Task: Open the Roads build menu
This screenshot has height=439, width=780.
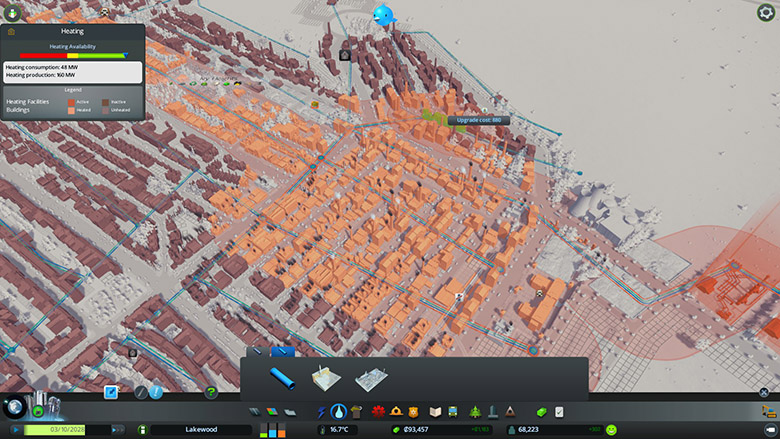Action: coord(254,412)
